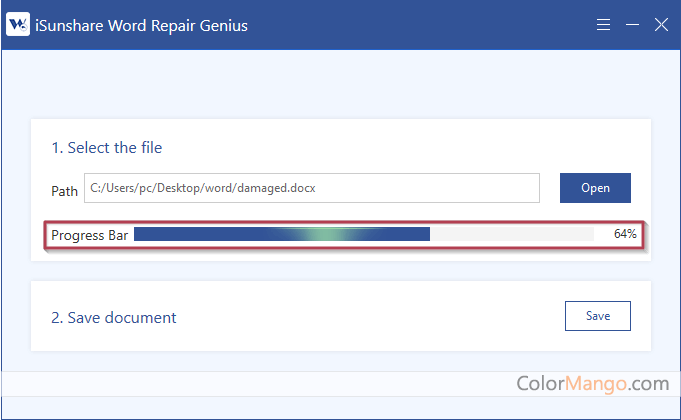The width and height of the screenshot is (681, 420).
Task: Click blank area right of 'Select the file' heading
Action: 400,148
